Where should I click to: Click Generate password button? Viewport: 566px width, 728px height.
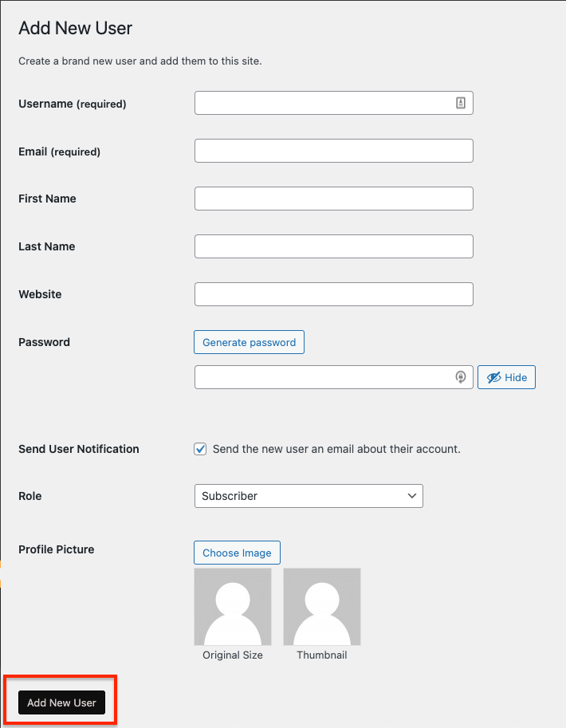(249, 342)
